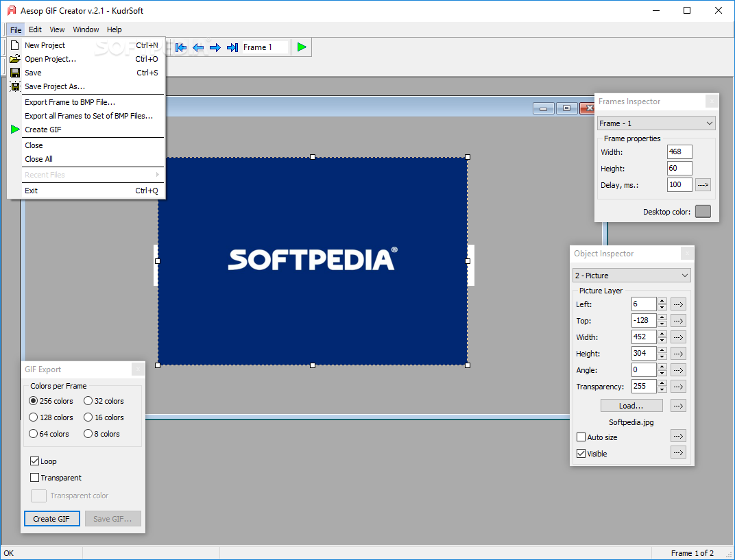Viewport: 735px width, 560px height.
Task: Pick the Desktop color swatch
Action: tap(703, 212)
